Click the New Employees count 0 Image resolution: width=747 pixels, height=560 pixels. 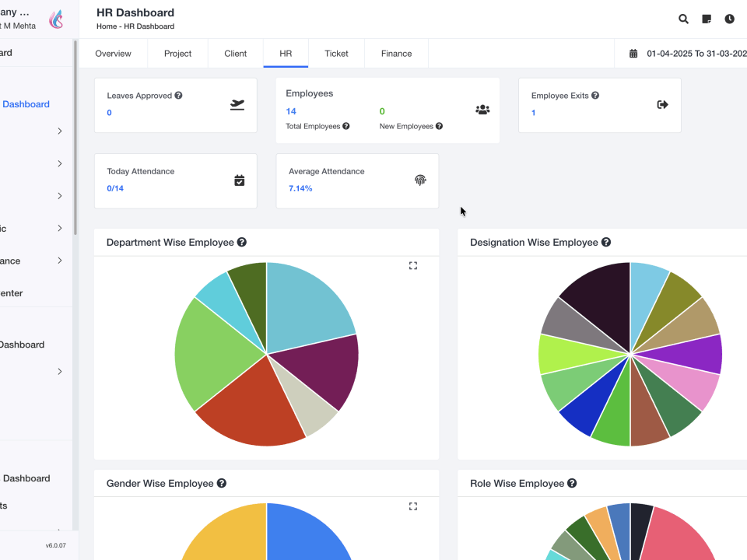(382, 111)
